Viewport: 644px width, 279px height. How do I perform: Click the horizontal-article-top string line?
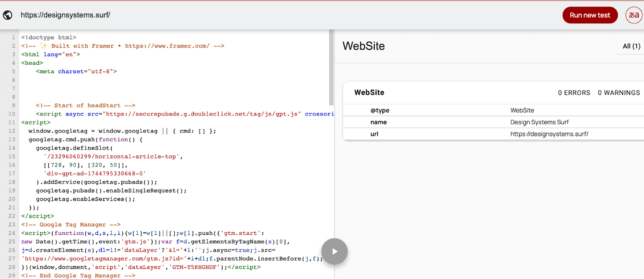(x=113, y=156)
